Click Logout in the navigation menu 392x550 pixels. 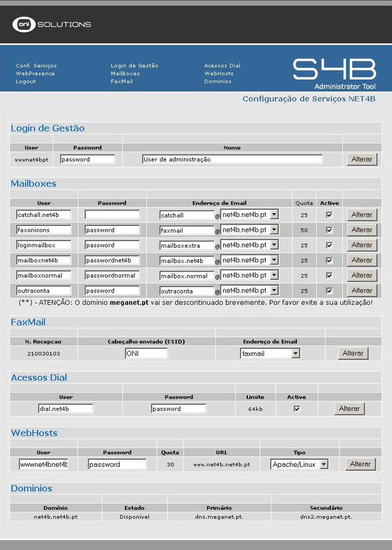pos(26,81)
